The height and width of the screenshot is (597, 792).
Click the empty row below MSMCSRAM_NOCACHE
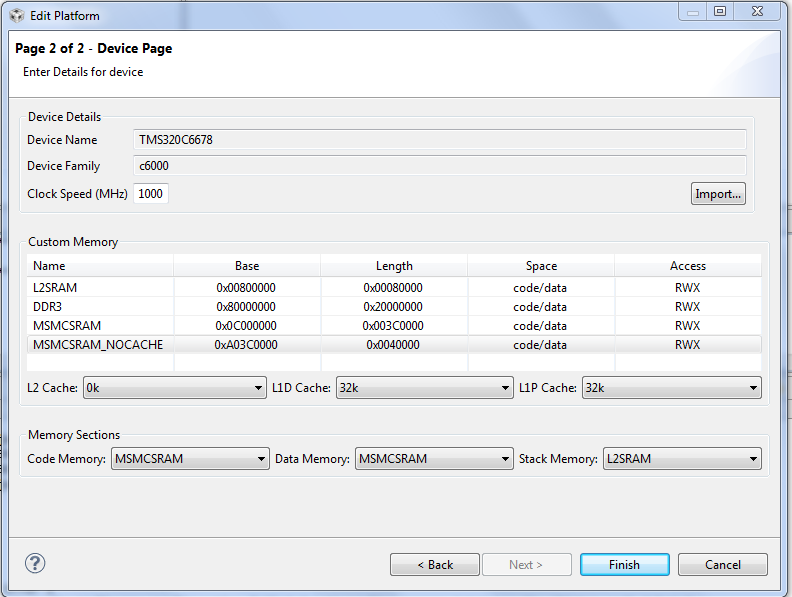(x=394, y=363)
